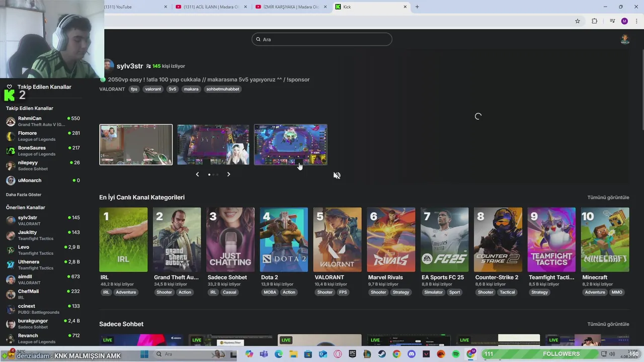Open Steam from the Windows taskbar
The width and height of the screenshot is (644, 362).
point(382,354)
